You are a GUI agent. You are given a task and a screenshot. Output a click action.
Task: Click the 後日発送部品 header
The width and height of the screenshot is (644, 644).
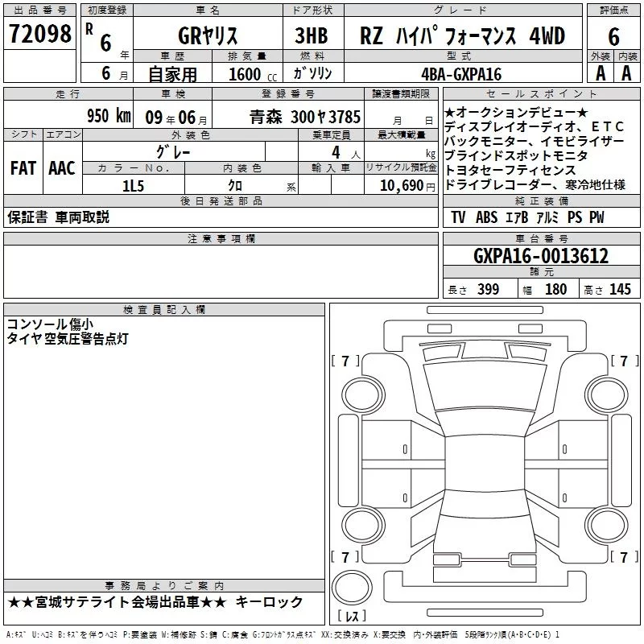pyautogui.click(x=221, y=200)
